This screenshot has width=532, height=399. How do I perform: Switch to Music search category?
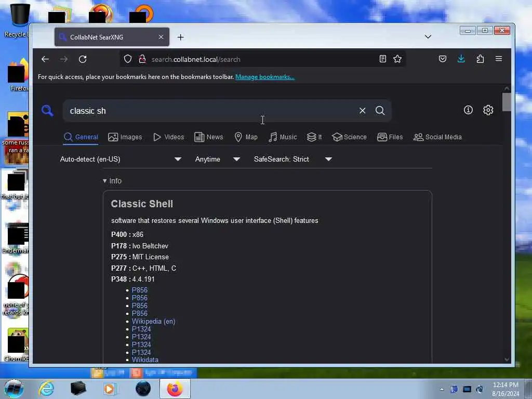(283, 137)
